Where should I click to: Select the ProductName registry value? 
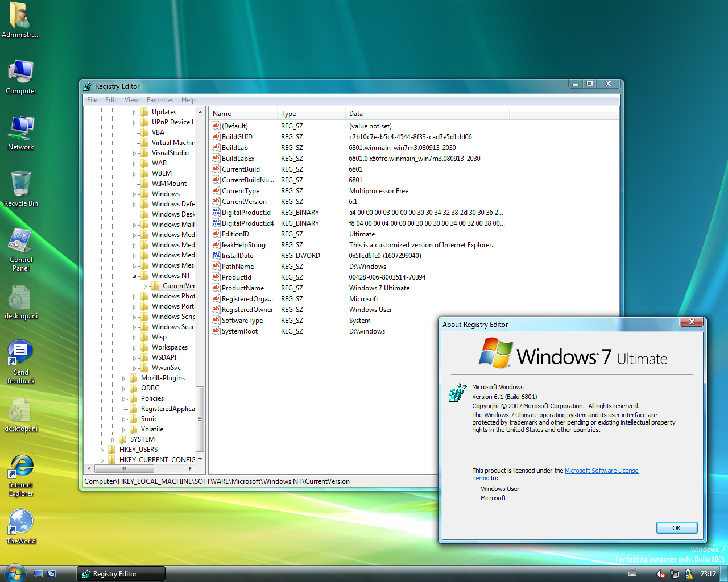[x=242, y=288]
